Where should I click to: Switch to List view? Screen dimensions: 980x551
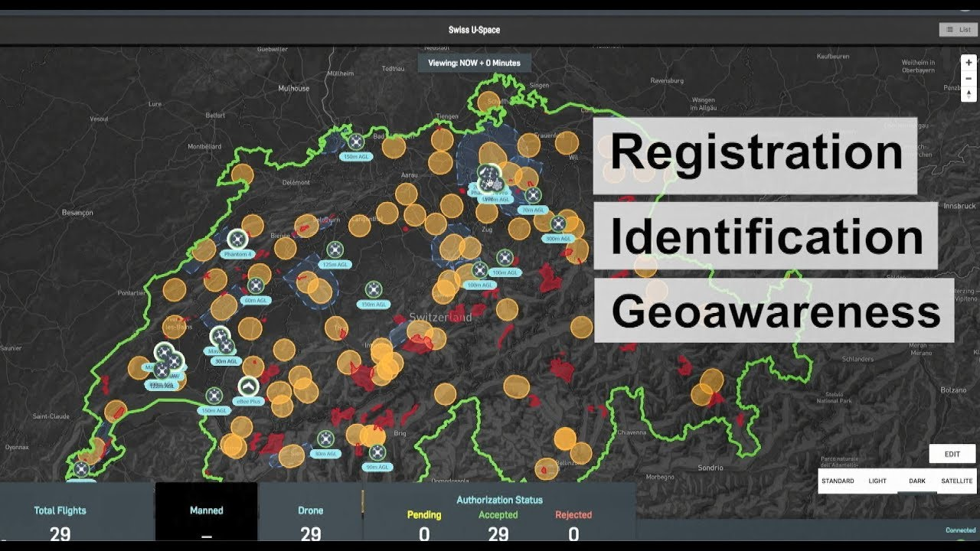(959, 30)
